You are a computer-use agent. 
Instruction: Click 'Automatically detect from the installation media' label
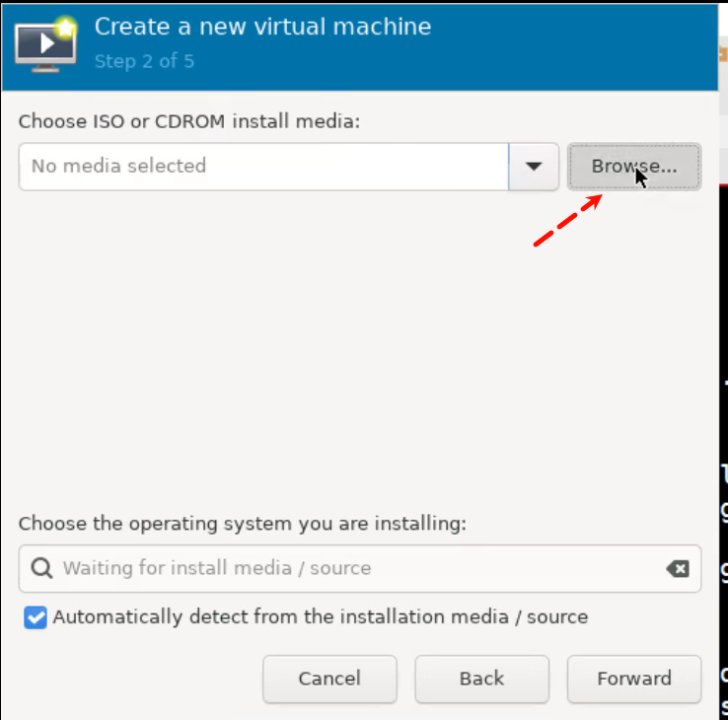tap(320, 617)
